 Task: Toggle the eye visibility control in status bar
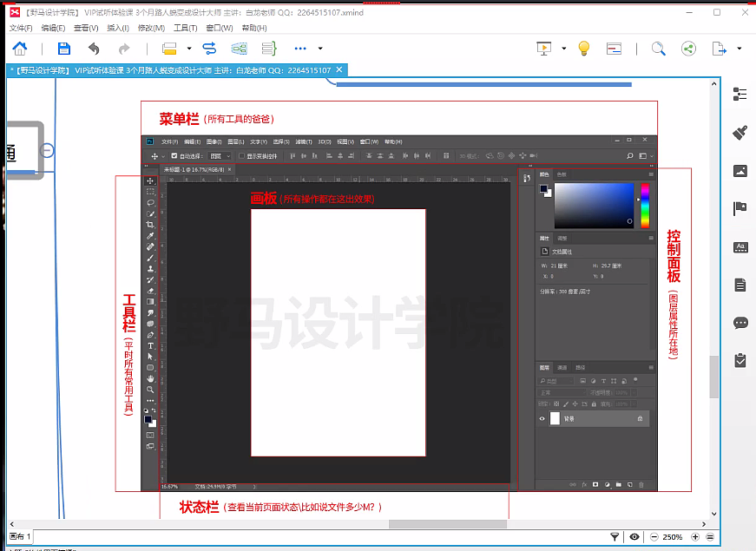636,536
